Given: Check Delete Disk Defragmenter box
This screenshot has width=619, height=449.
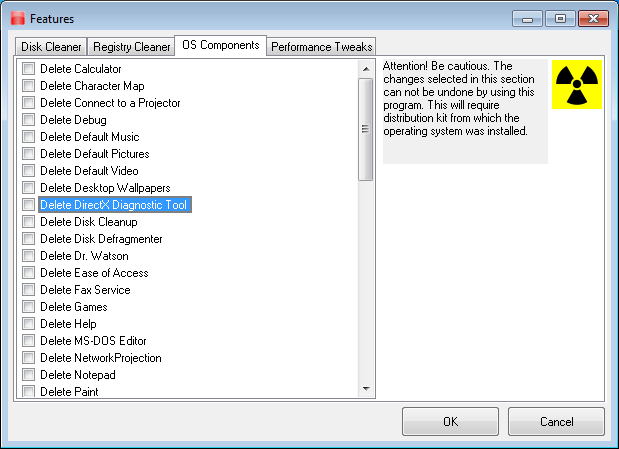Looking at the screenshot, I should tap(29, 239).
